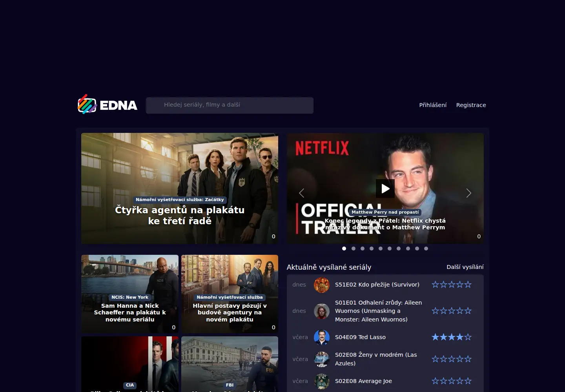
Task: Open 'S02E08 Ženy v modrém (Las Azules)' episode
Action: [376, 359]
